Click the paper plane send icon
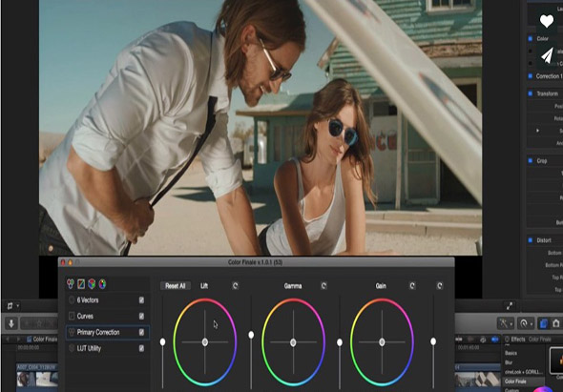This screenshot has width=563, height=392. pyautogui.click(x=547, y=55)
